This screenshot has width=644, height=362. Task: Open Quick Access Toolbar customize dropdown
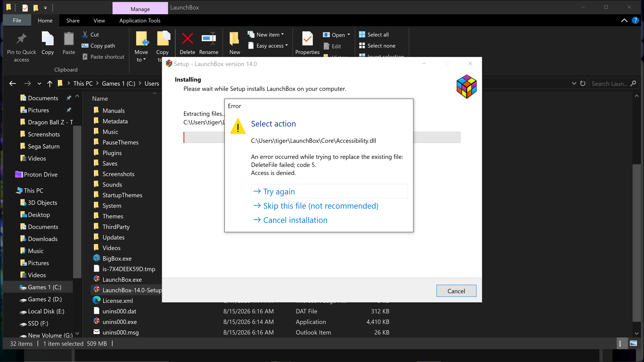(x=45, y=8)
